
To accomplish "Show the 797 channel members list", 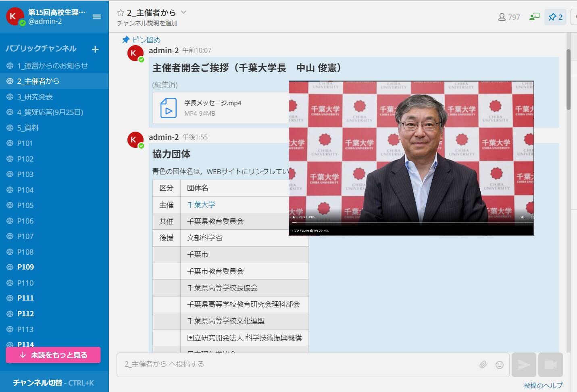I will point(509,17).
